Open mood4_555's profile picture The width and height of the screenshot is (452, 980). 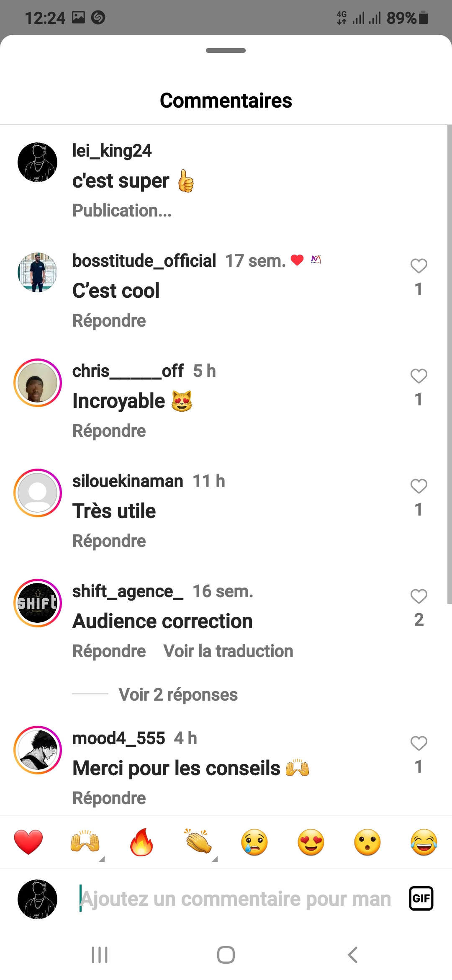point(38,750)
